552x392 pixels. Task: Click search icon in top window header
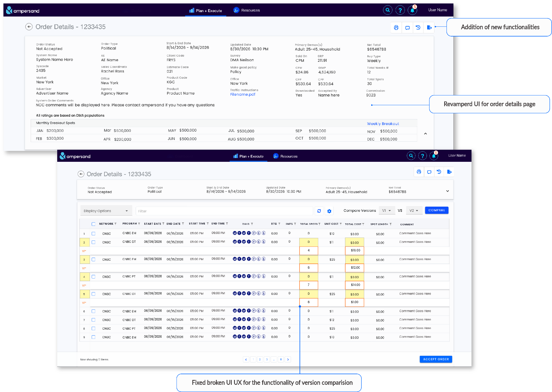point(388,10)
